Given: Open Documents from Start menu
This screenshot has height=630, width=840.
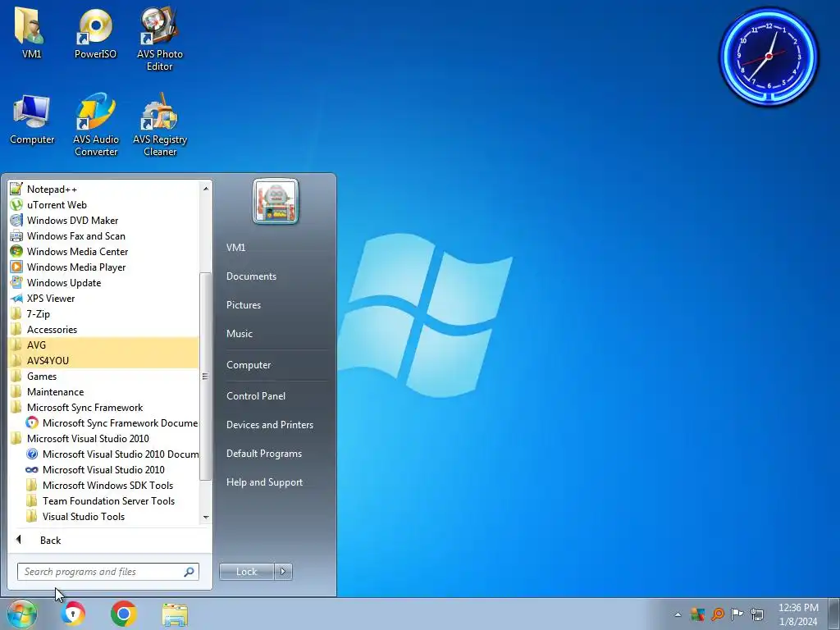Looking at the screenshot, I should coord(251,276).
